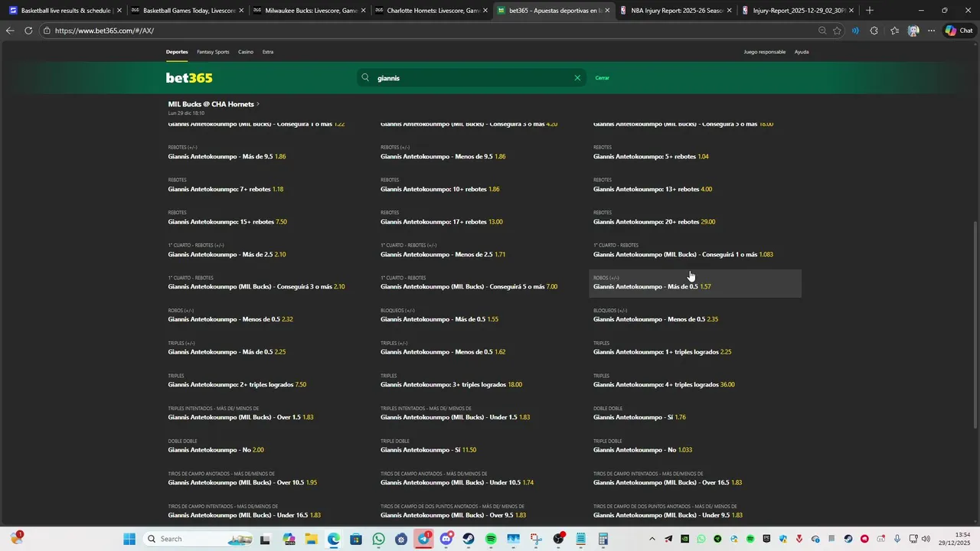Click Windows taskbar Search box
The image size is (980, 551).
198,539
